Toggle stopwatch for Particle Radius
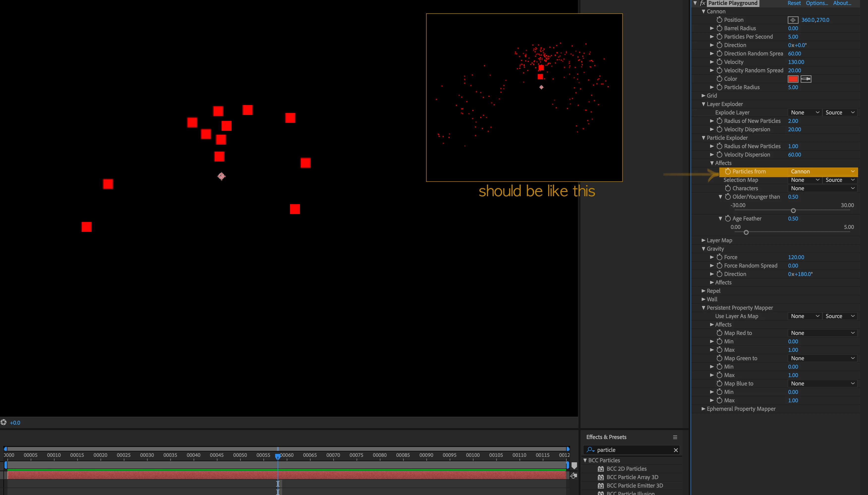Image resolution: width=868 pixels, height=495 pixels. [719, 87]
